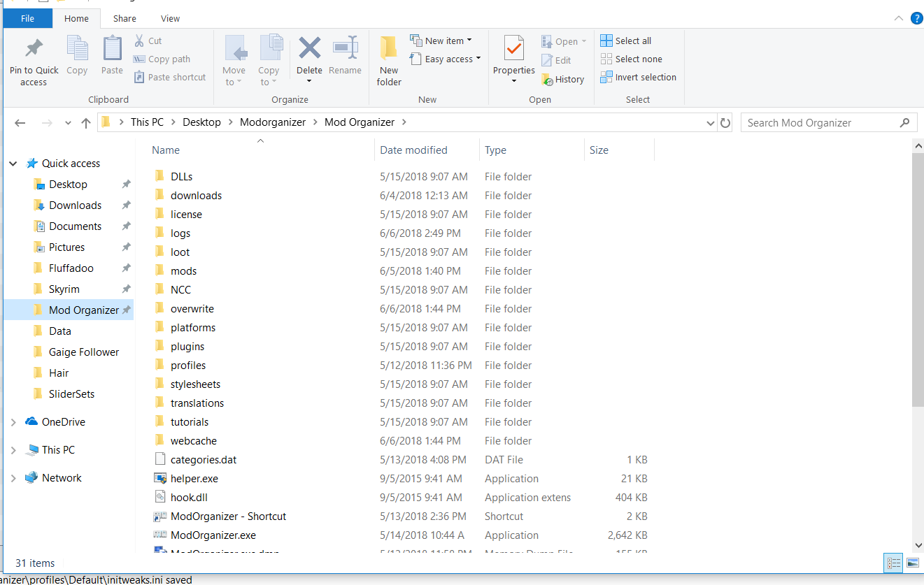The image size is (924, 585).
Task: Go up one folder level arrow
Action: click(86, 122)
